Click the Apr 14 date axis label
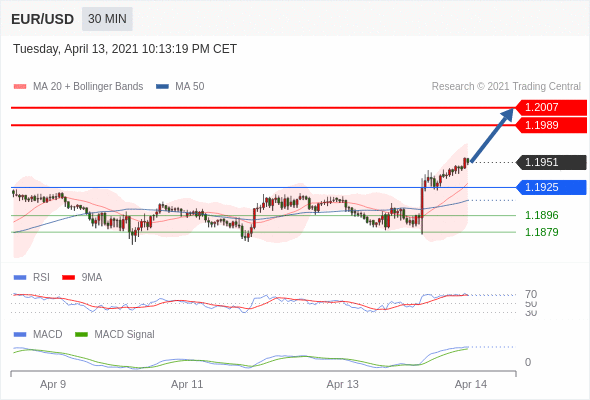590x400 pixels. 471,385
